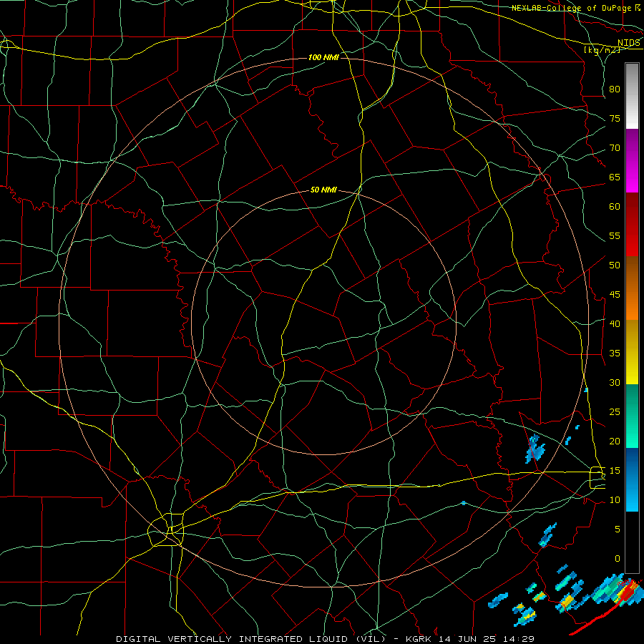Click the 40 value on the color scale
Viewport: 644px width, 644px height.
615,323
